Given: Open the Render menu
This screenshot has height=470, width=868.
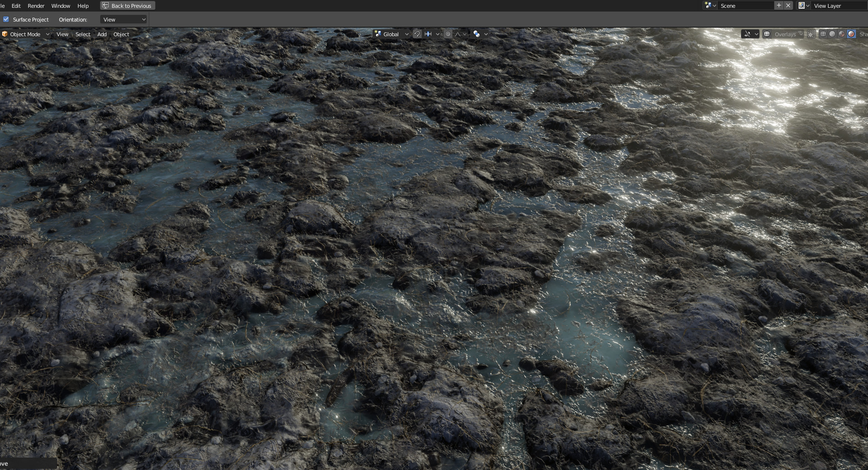Looking at the screenshot, I should (x=36, y=5).
